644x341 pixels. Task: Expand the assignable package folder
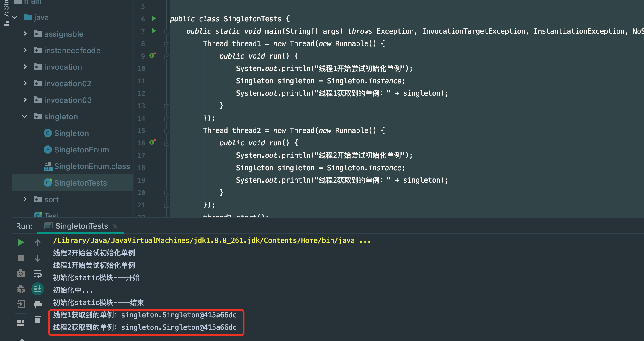(x=24, y=34)
